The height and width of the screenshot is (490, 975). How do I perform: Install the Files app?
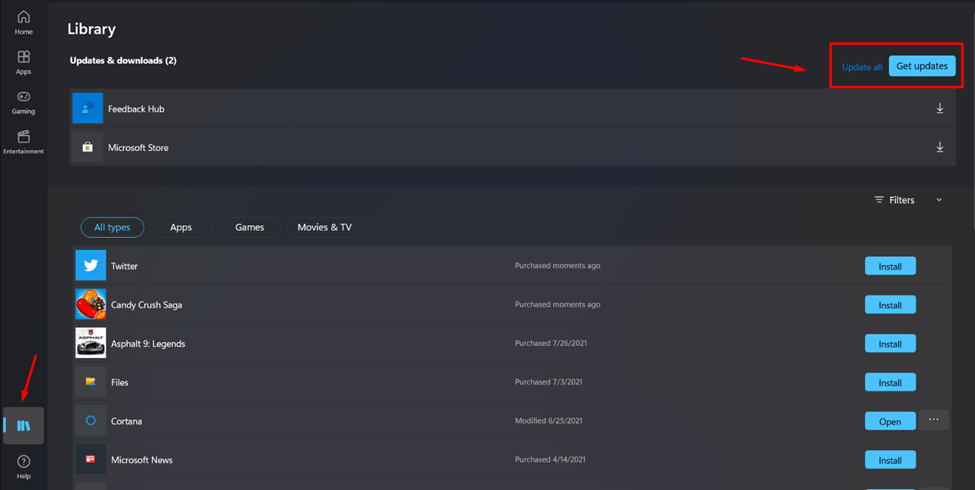[890, 382]
